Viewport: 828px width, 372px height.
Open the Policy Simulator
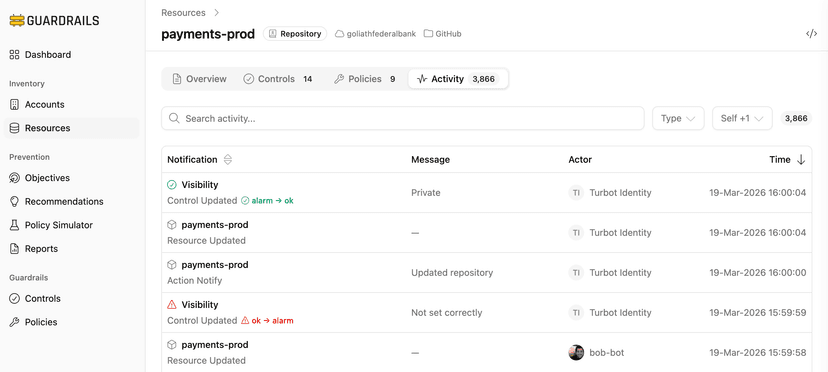59,225
